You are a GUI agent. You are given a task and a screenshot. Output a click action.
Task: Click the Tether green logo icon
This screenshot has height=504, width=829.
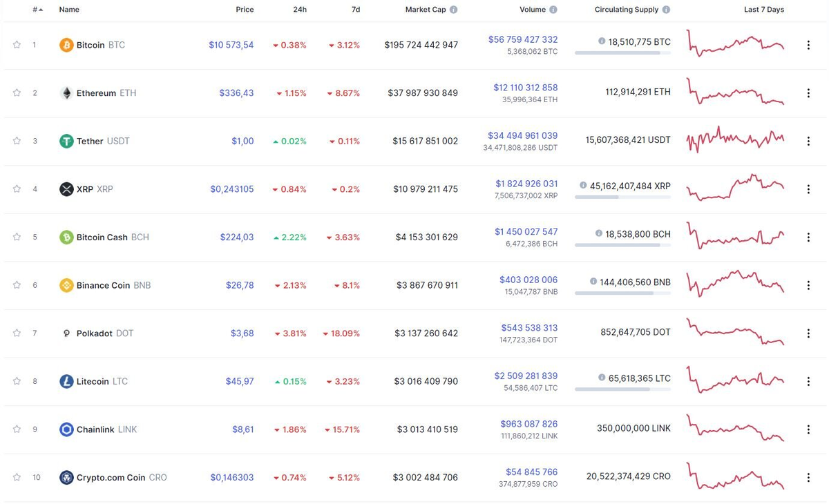tap(66, 141)
